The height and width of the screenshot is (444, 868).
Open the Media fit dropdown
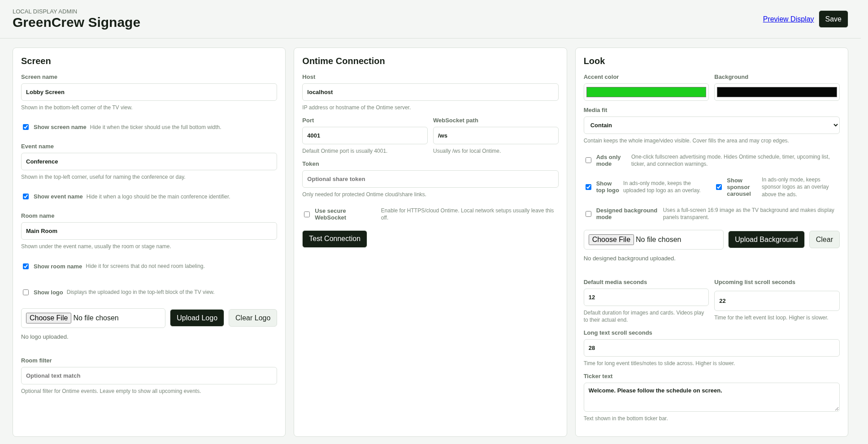click(712, 125)
